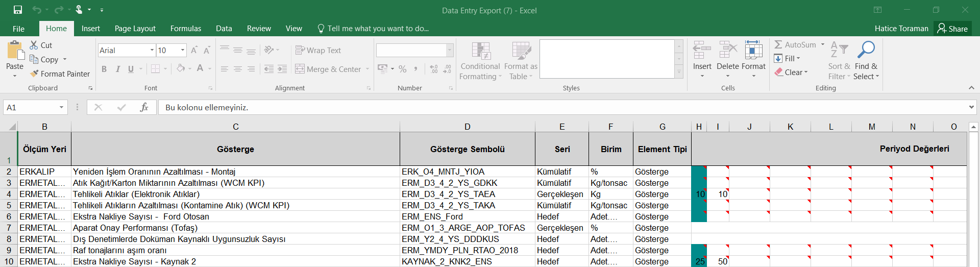Click the Cut scissors icon
Screen dimensions: 980x267
(x=34, y=45)
